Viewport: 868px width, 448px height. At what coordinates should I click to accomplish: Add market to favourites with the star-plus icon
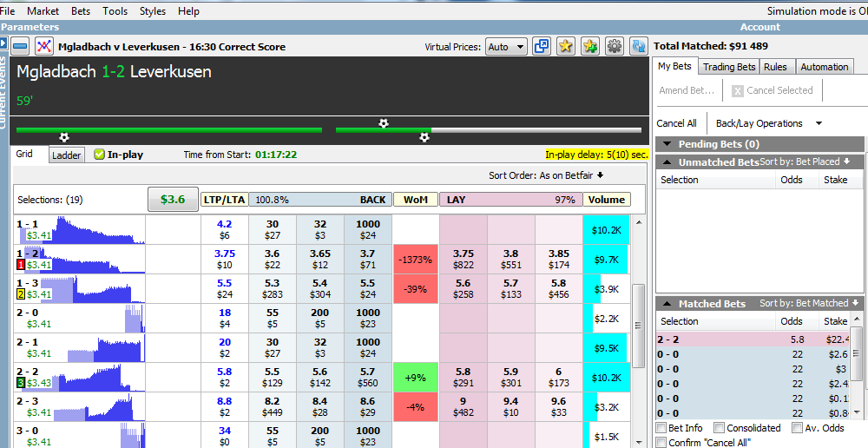590,47
